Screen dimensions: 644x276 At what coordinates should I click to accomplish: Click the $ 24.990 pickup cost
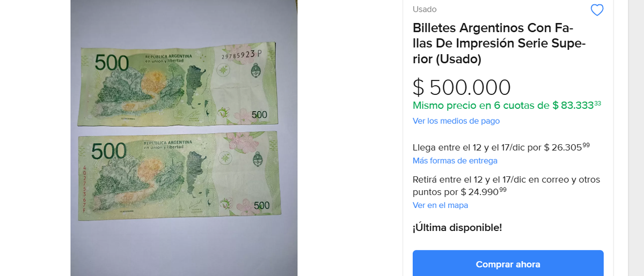(x=484, y=191)
